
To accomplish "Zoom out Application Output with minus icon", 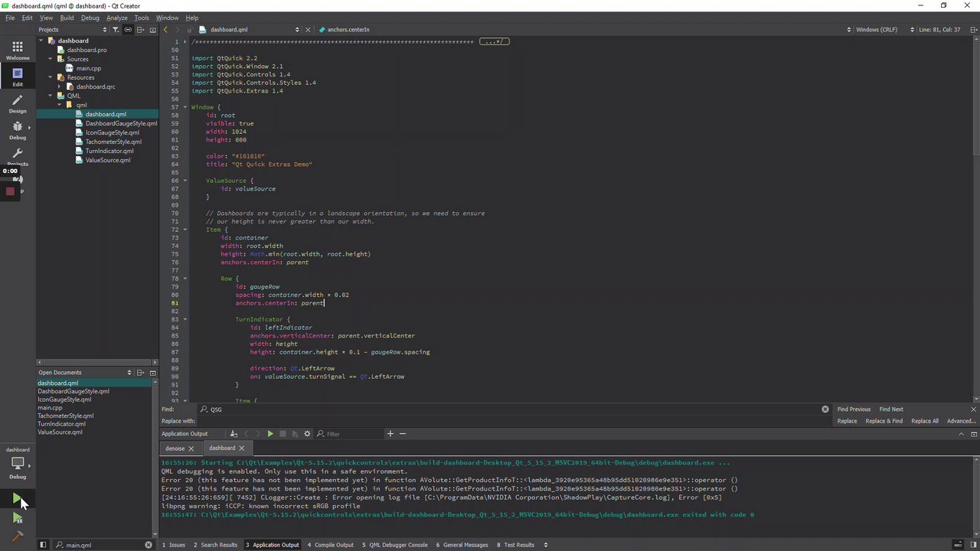I will point(403,434).
